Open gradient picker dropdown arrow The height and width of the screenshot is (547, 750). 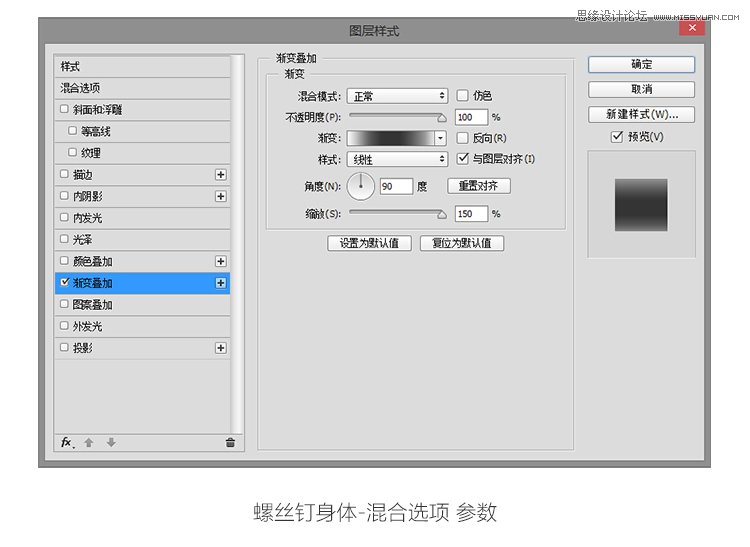[441, 139]
